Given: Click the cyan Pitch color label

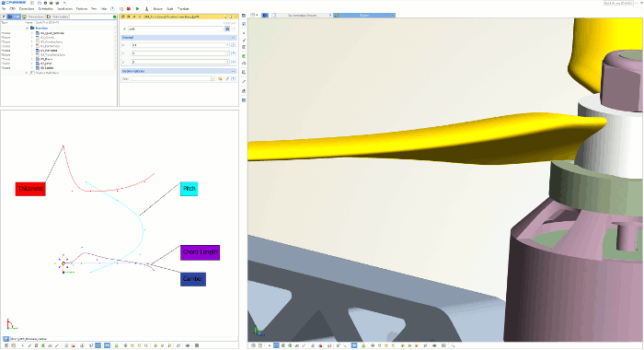Looking at the screenshot, I should click(189, 189).
